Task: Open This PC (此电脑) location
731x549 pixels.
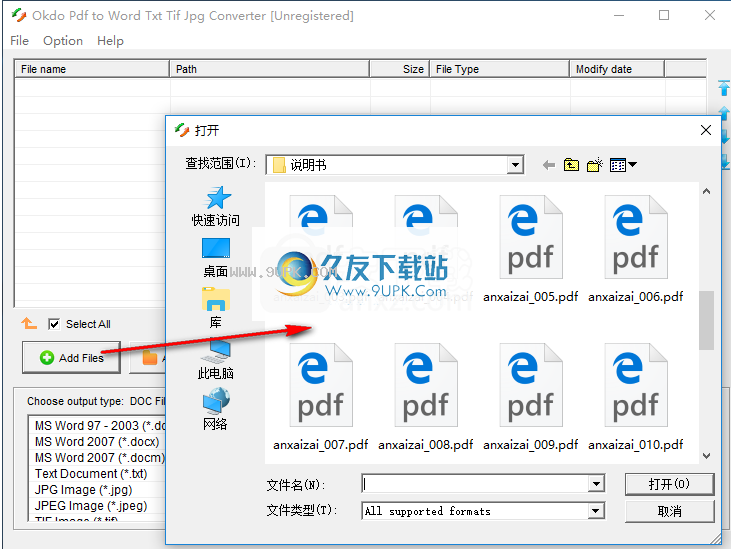Action: click(216, 359)
